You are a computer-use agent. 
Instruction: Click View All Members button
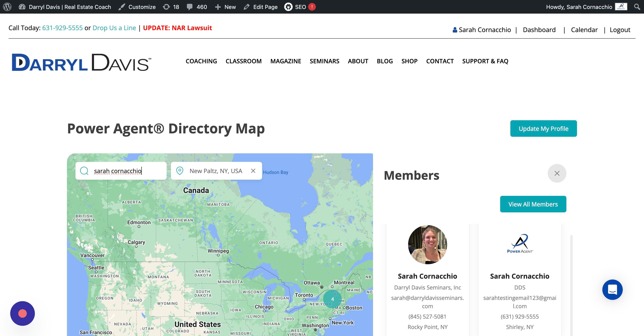pyautogui.click(x=533, y=204)
